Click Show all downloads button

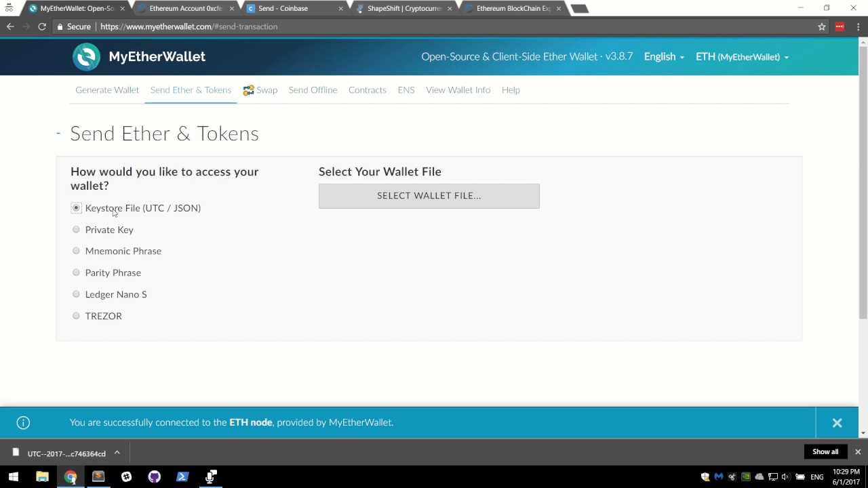coord(825,451)
